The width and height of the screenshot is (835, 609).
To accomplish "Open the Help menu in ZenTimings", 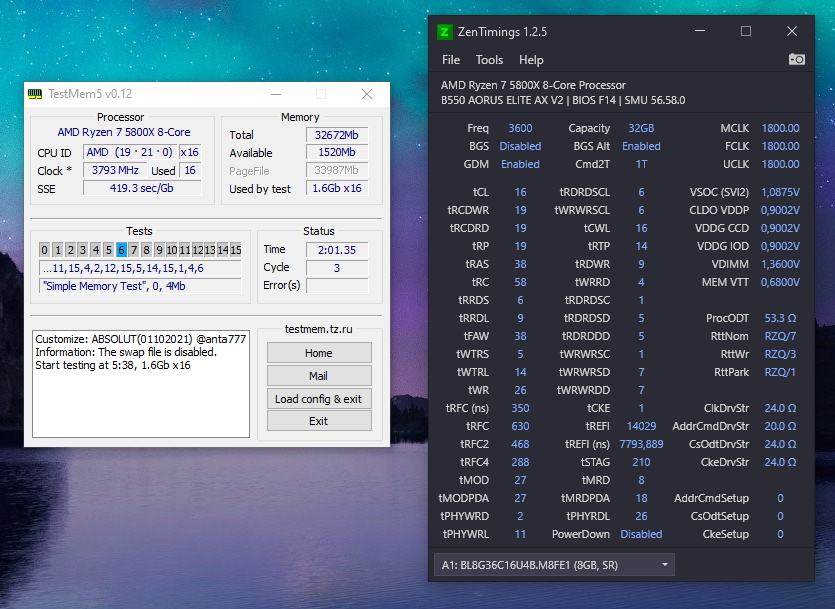I will pyautogui.click(x=531, y=60).
